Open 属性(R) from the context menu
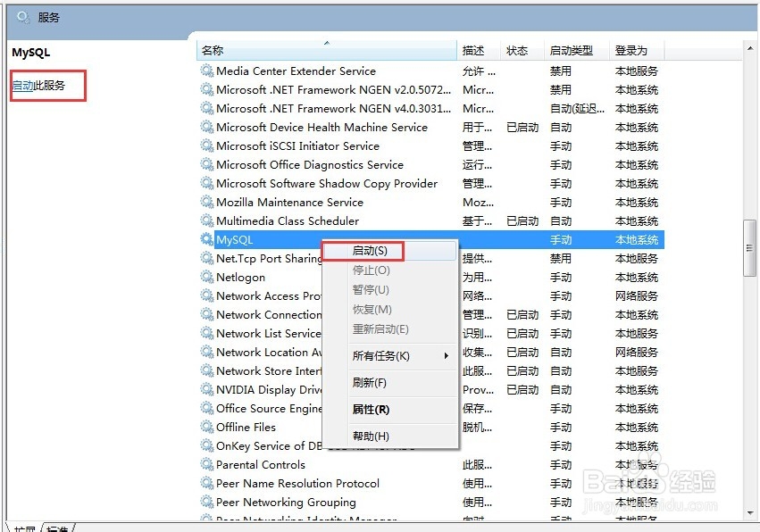The width and height of the screenshot is (760, 532). point(389,410)
